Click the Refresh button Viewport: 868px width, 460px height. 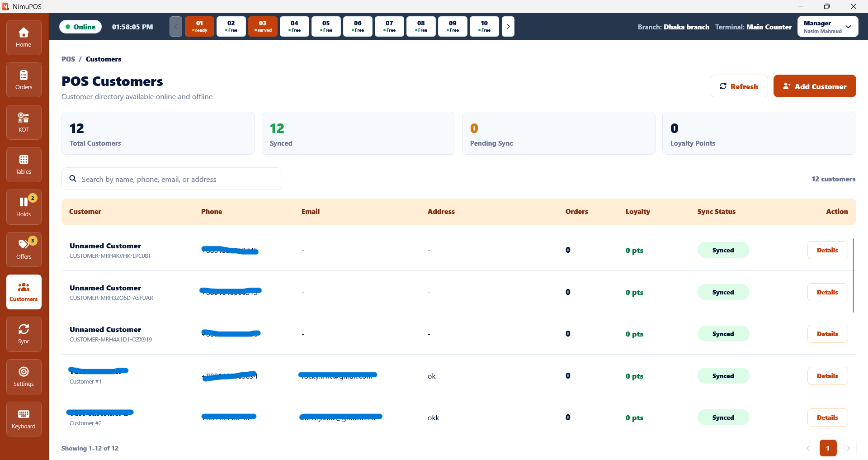point(739,86)
